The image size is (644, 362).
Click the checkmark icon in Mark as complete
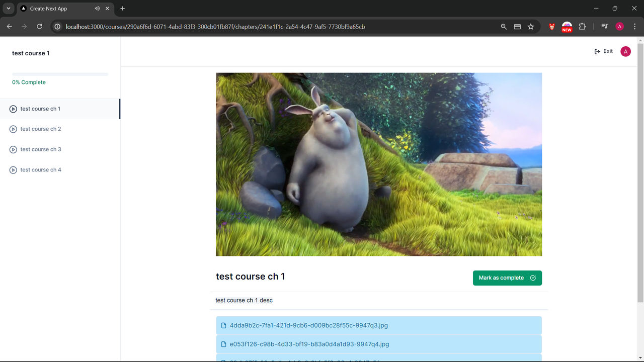[533, 278]
